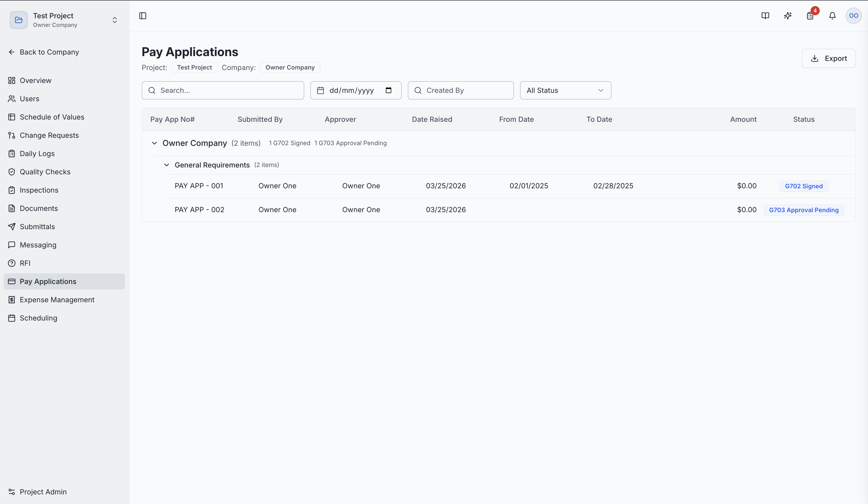Click the Created By magnifier icon
The height and width of the screenshot is (504, 868).
click(x=418, y=90)
